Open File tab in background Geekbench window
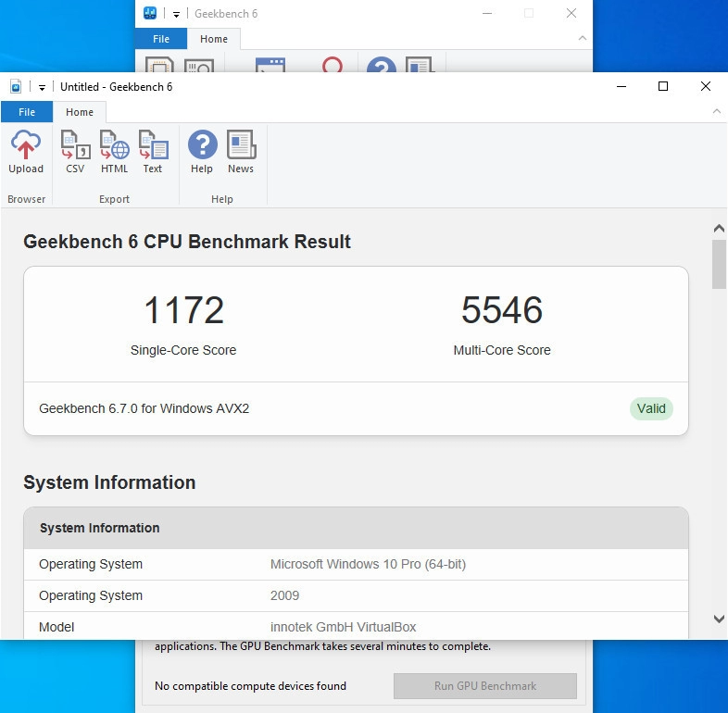The height and width of the screenshot is (713, 728). 161,39
